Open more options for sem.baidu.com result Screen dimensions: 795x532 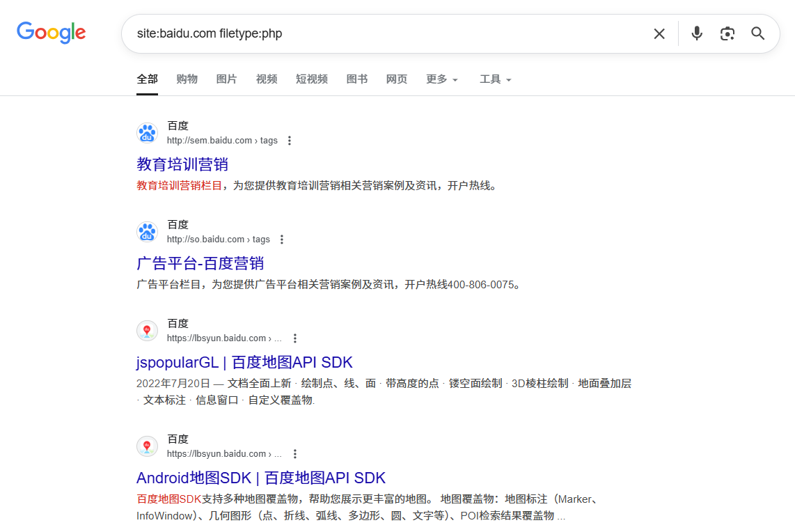(290, 141)
